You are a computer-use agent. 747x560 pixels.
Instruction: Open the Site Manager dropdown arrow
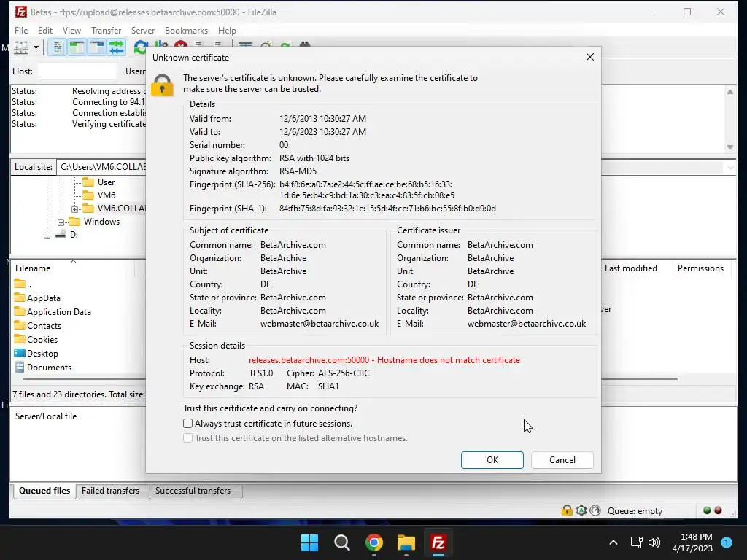36,47
